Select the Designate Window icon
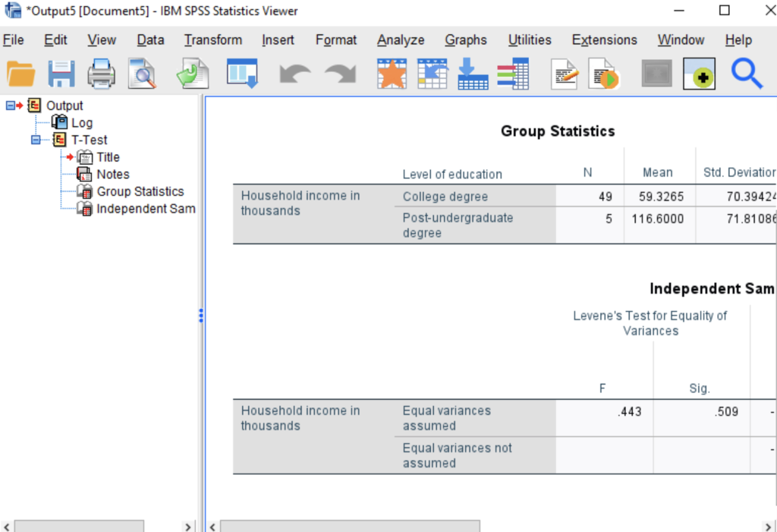Image resolution: width=777 pixels, height=532 pixels. coord(698,74)
